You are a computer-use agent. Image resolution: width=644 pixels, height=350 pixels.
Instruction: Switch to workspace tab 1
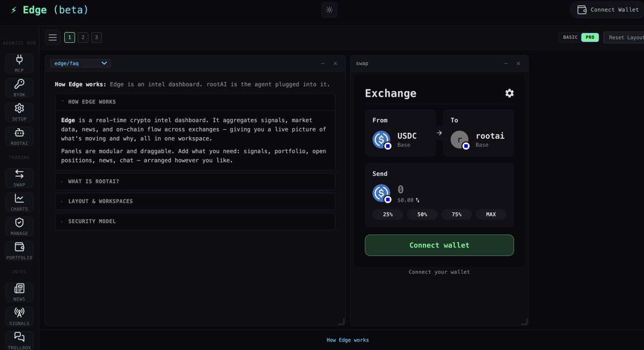70,38
